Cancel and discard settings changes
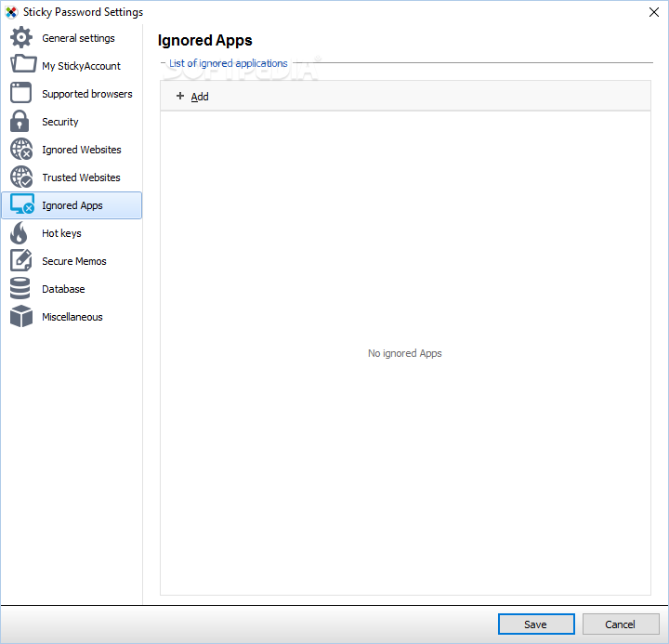 tap(621, 624)
